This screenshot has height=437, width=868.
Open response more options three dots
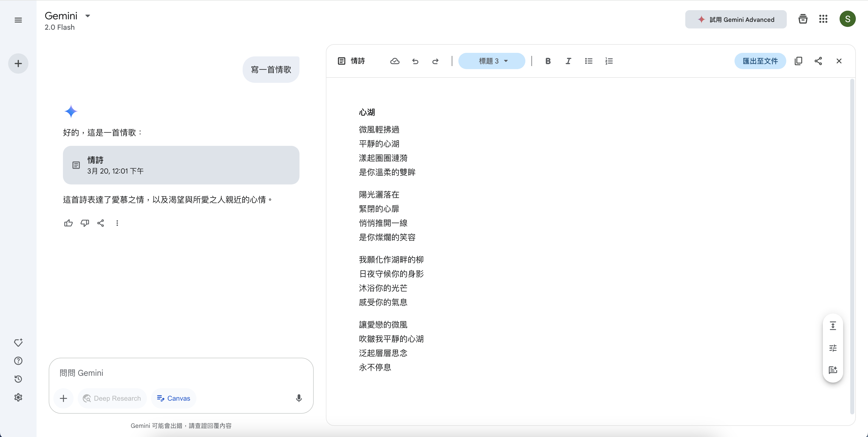(117, 223)
